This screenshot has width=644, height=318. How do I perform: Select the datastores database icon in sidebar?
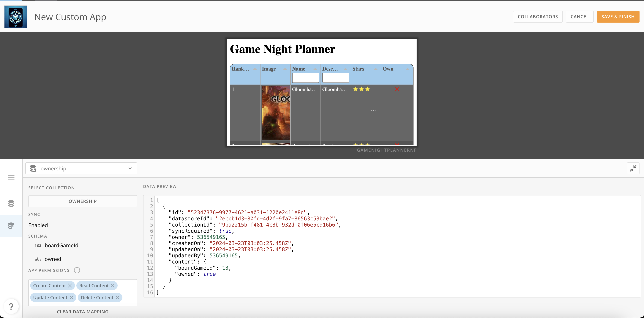coord(11,203)
